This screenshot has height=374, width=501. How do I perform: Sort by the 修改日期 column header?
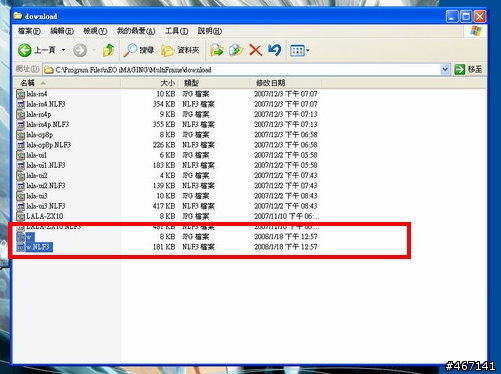tap(286, 83)
